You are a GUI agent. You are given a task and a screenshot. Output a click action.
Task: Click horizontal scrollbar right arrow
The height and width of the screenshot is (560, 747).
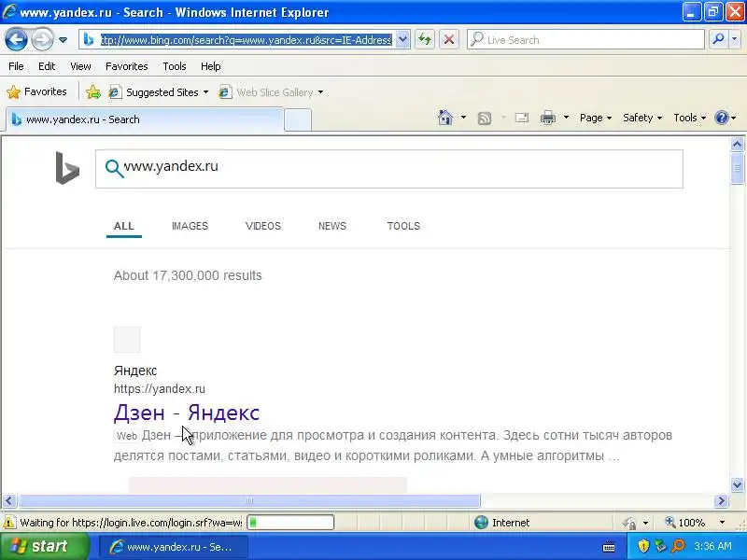(x=721, y=500)
